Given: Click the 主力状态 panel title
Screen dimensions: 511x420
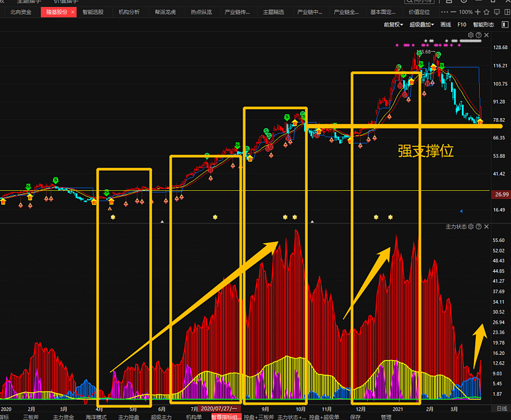Looking at the screenshot, I should (x=456, y=227).
